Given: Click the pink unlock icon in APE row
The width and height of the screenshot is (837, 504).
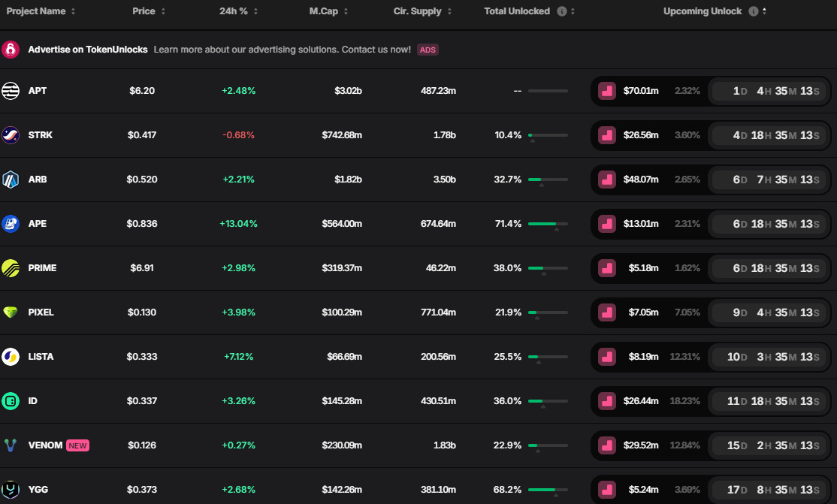Looking at the screenshot, I should (x=607, y=224).
